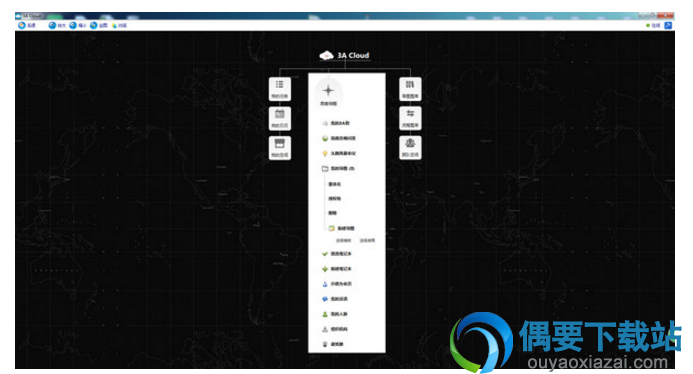Open the team people icon tile

410,147
